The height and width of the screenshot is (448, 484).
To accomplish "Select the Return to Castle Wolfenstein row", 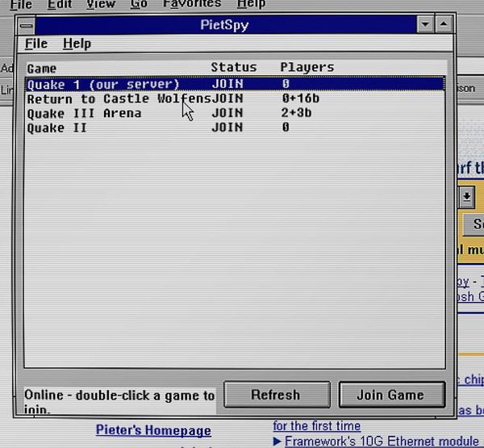I will point(235,98).
